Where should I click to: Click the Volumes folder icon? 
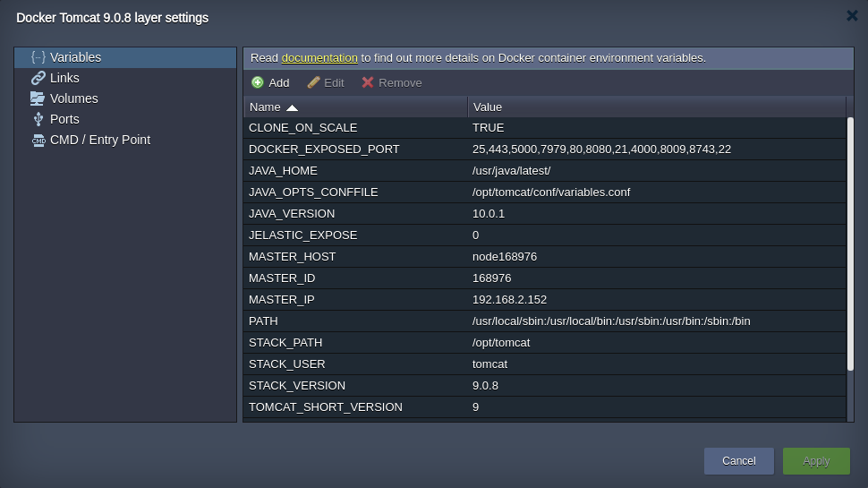(37, 98)
